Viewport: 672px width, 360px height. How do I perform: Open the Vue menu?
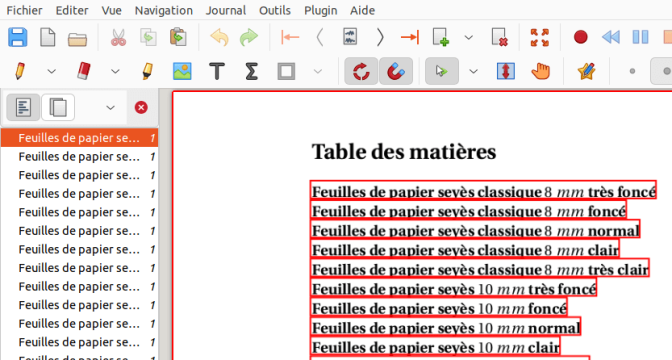(x=111, y=10)
